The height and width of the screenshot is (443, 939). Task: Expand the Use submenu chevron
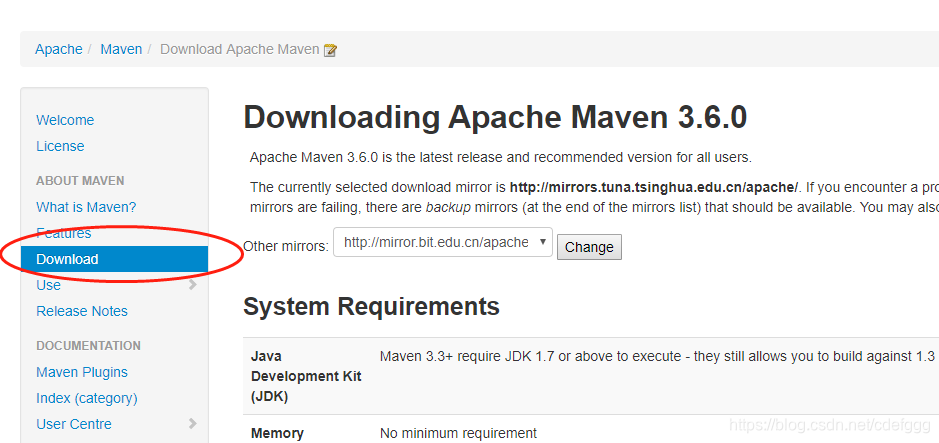tap(192, 285)
